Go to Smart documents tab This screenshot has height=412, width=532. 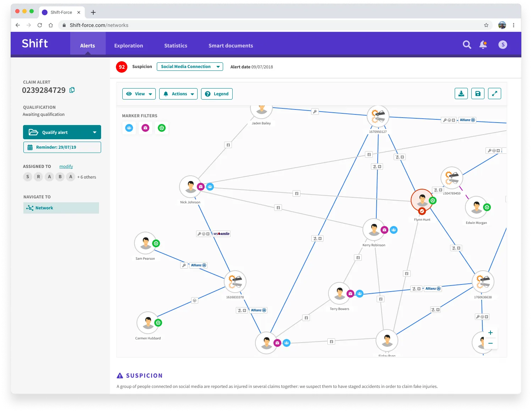coord(231,46)
